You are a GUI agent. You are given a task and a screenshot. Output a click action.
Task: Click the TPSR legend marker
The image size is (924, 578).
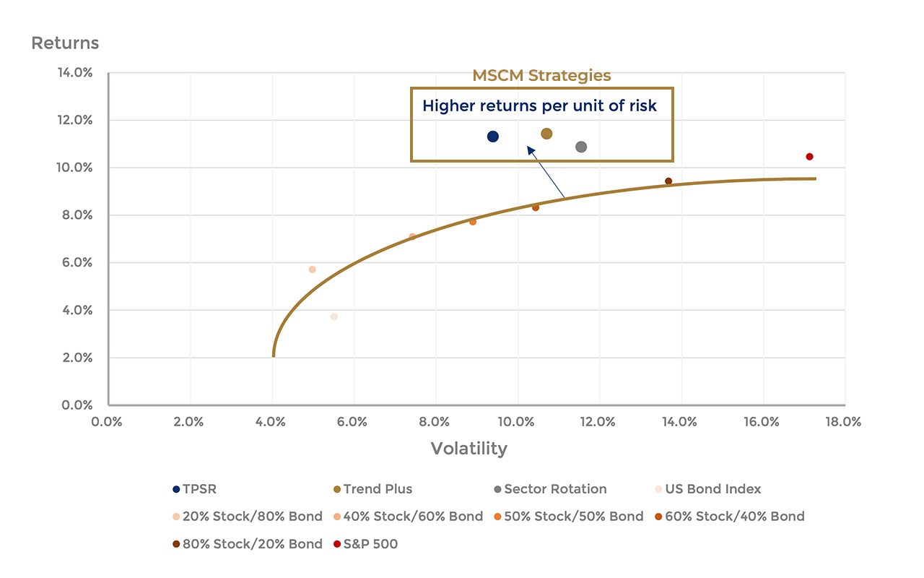(x=176, y=490)
